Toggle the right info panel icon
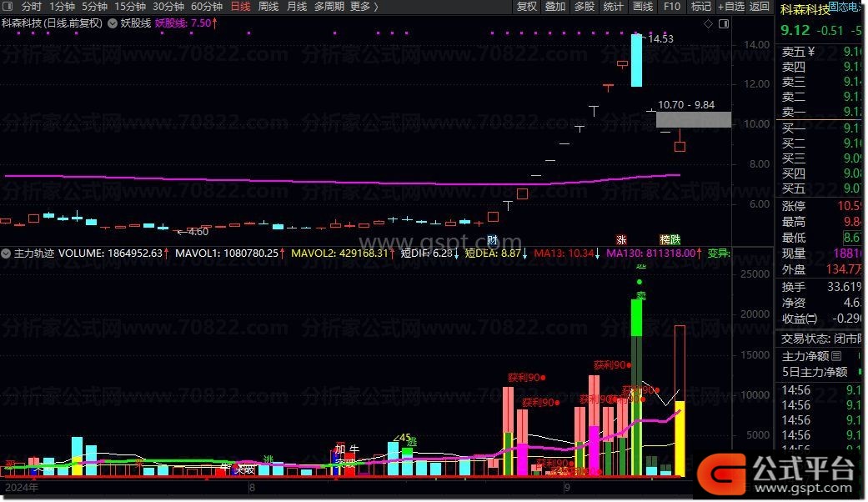868x502 pixels. (x=724, y=24)
